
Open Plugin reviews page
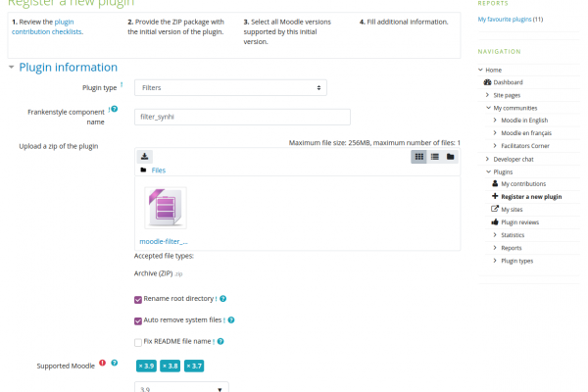click(x=520, y=222)
